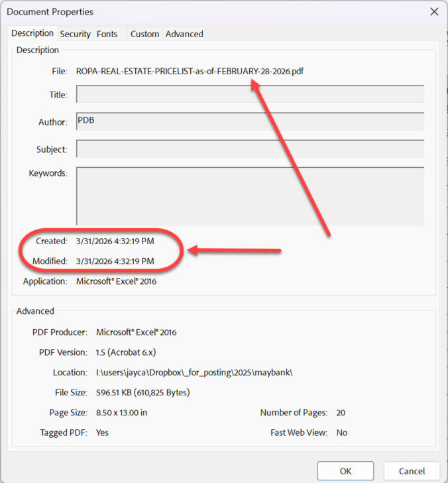The image size is (448, 483).
Task: Close the dialog with the X icon
Action: tap(434, 12)
